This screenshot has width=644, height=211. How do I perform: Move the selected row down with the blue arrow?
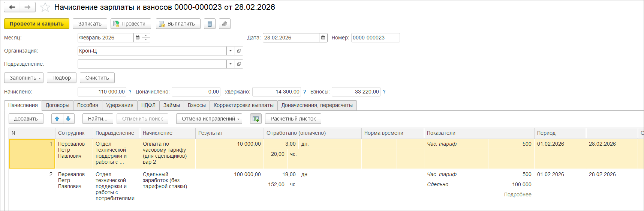(68, 119)
